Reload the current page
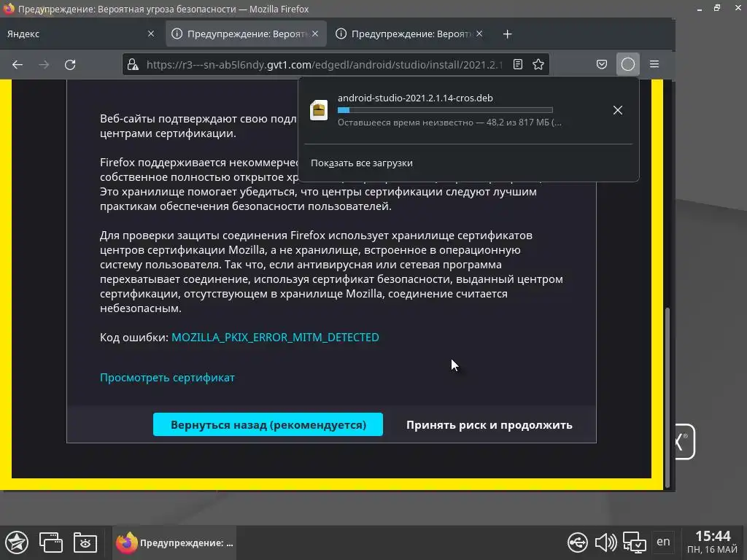Viewport: 747px width, 560px height. coord(70,64)
